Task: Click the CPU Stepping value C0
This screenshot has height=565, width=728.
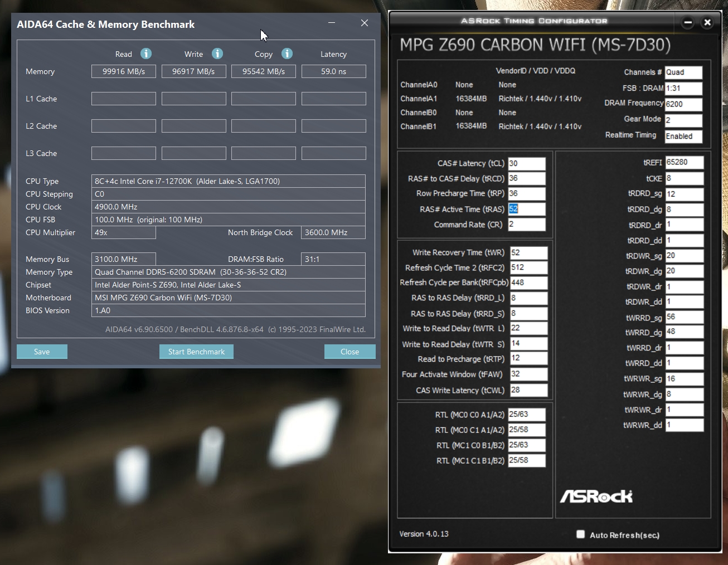Action: pyautogui.click(x=229, y=194)
